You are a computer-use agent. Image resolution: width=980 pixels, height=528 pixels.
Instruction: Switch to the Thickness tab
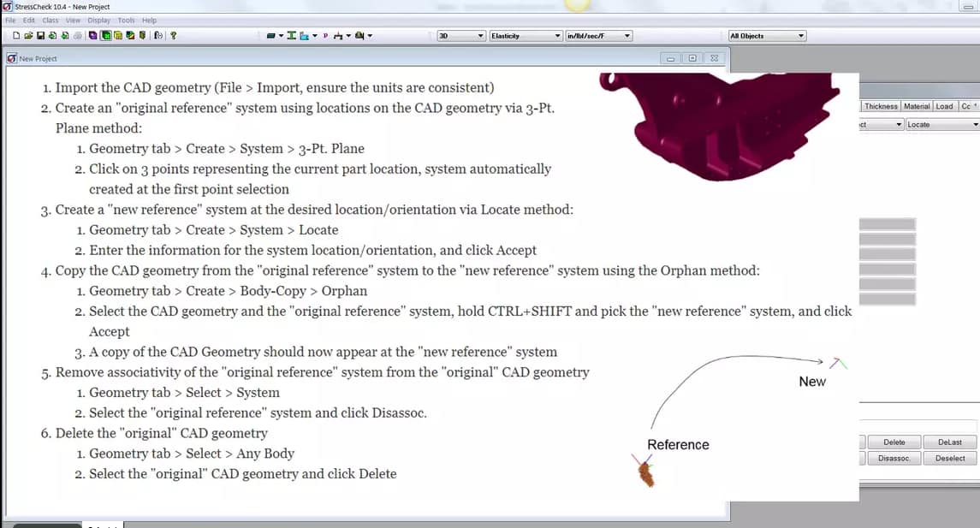(x=881, y=106)
